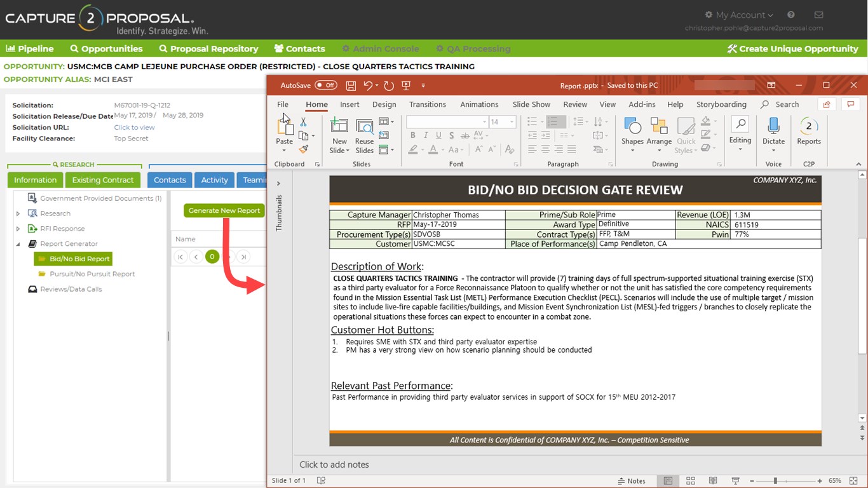Switch to Normal view in status bar
Screen dimensions: 868x488
(x=668, y=481)
